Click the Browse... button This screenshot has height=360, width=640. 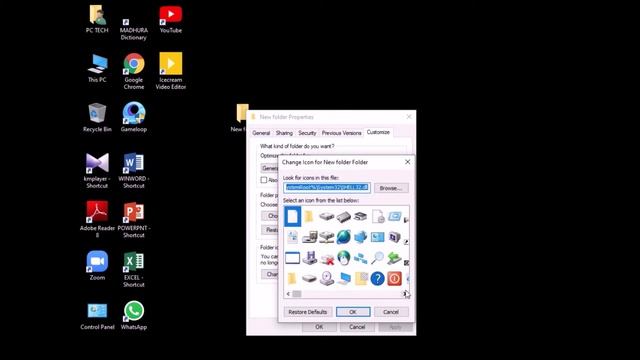point(391,188)
